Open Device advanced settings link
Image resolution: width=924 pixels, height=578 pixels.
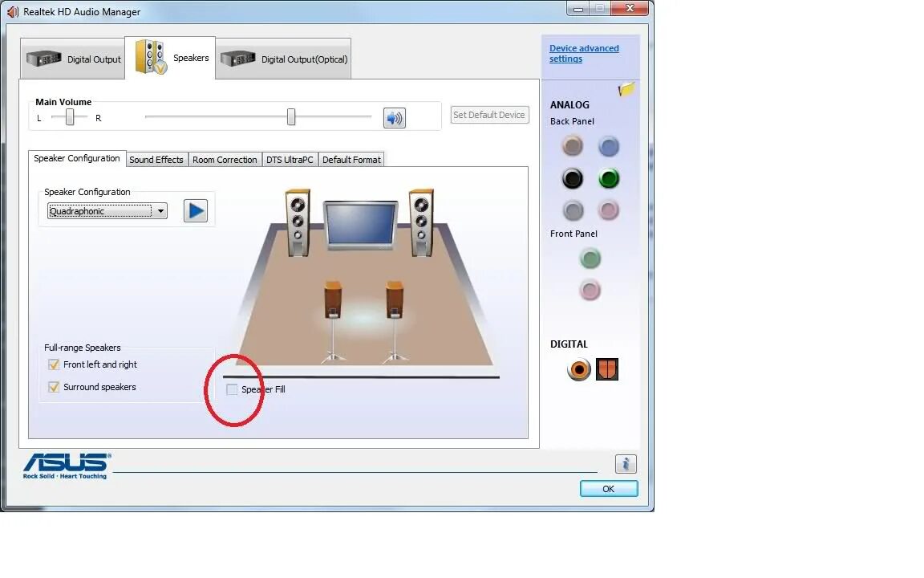point(584,54)
